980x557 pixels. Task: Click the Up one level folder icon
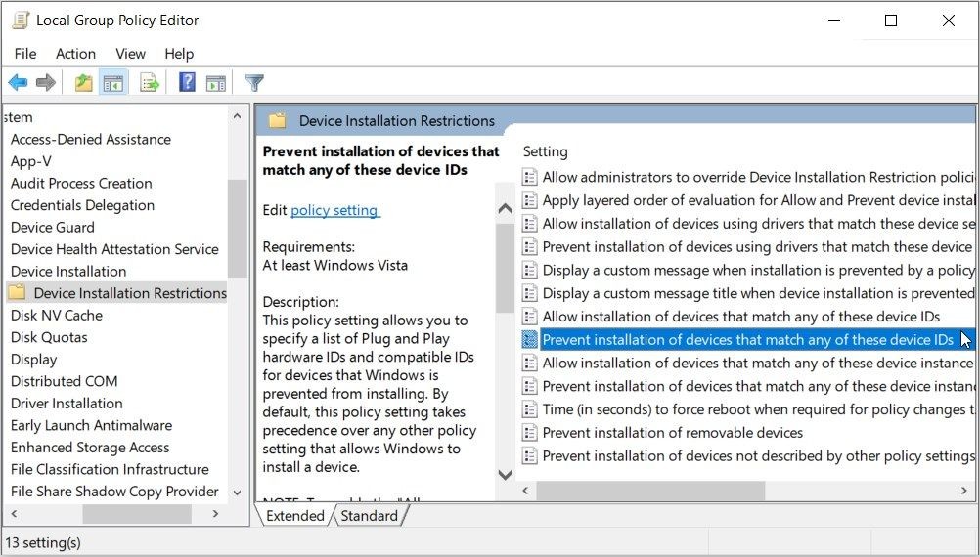click(84, 82)
